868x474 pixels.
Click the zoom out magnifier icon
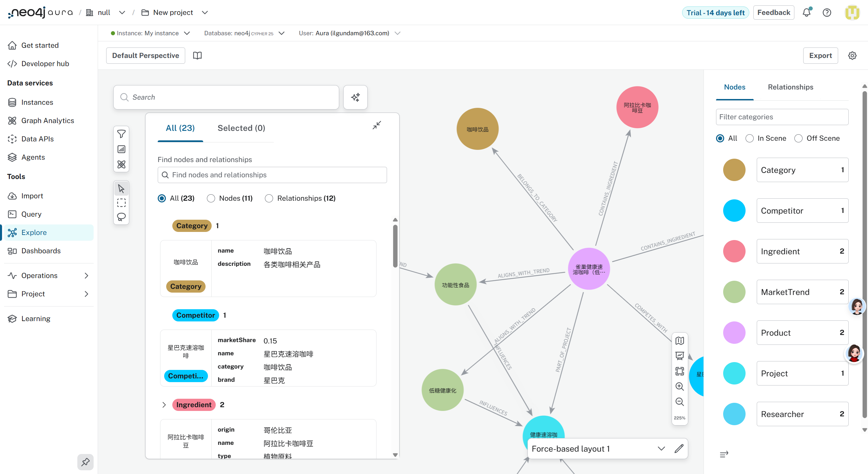click(679, 402)
